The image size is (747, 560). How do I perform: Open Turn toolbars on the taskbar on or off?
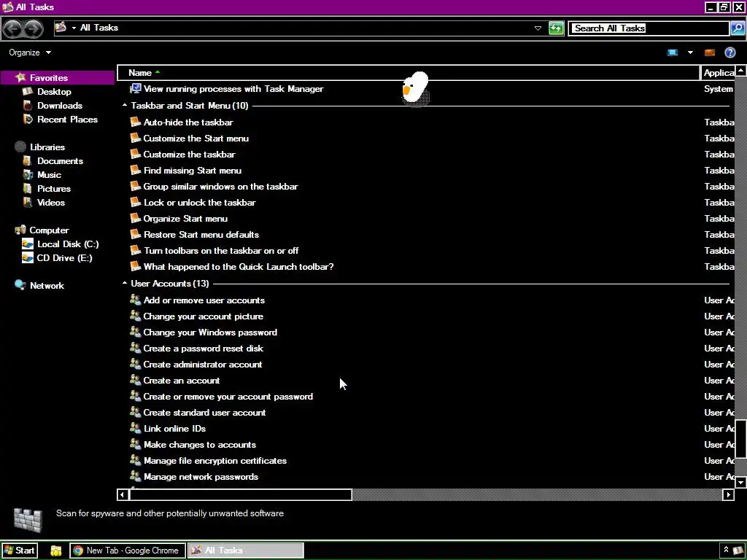pyautogui.click(x=221, y=251)
